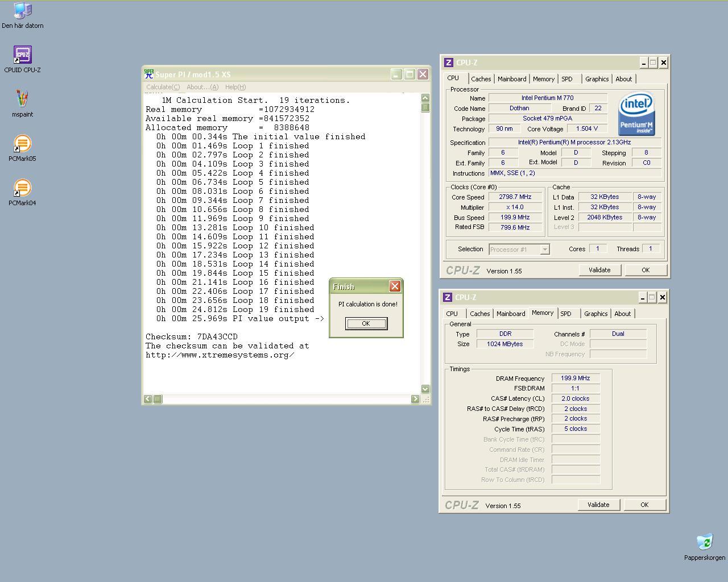Open the Papperskorgen recycle bin

tap(705, 547)
